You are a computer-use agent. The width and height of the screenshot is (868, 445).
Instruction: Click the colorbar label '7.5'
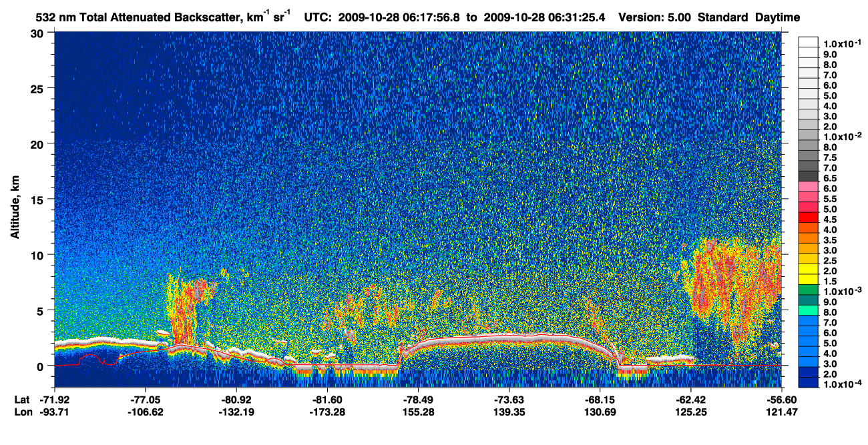831,157
